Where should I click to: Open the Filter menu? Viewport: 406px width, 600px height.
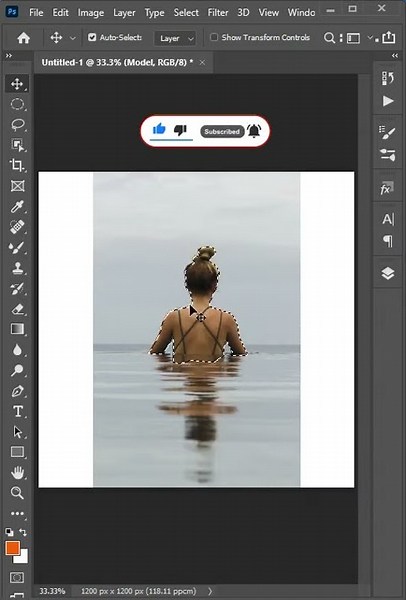coord(218,13)
